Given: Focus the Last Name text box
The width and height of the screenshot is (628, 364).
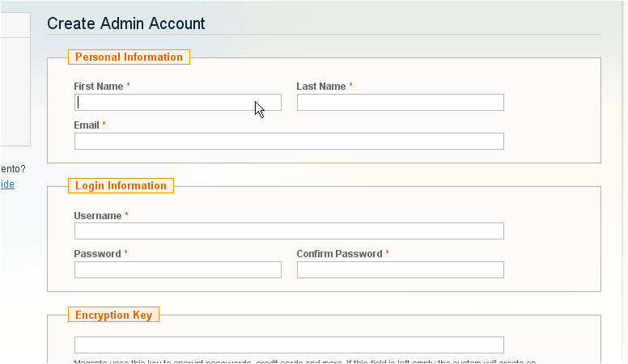Looking at the screenshot, I should (400, 102).
